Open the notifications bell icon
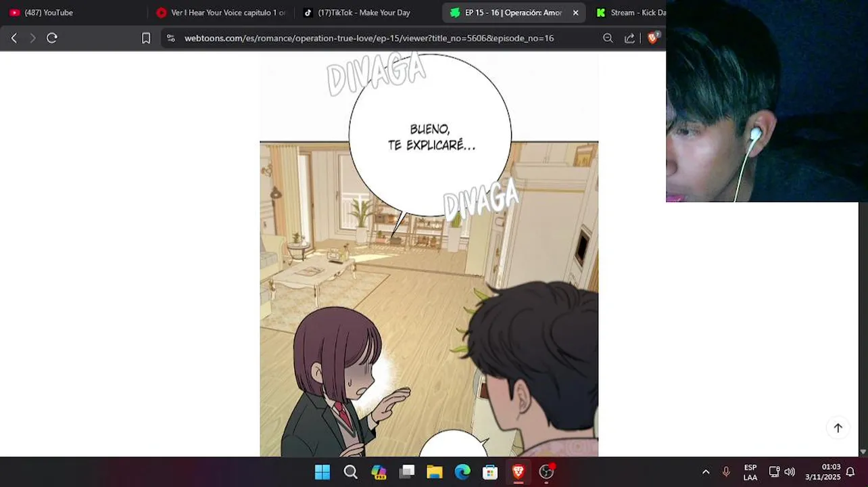868x487 pixels. [x=850, y=472]
